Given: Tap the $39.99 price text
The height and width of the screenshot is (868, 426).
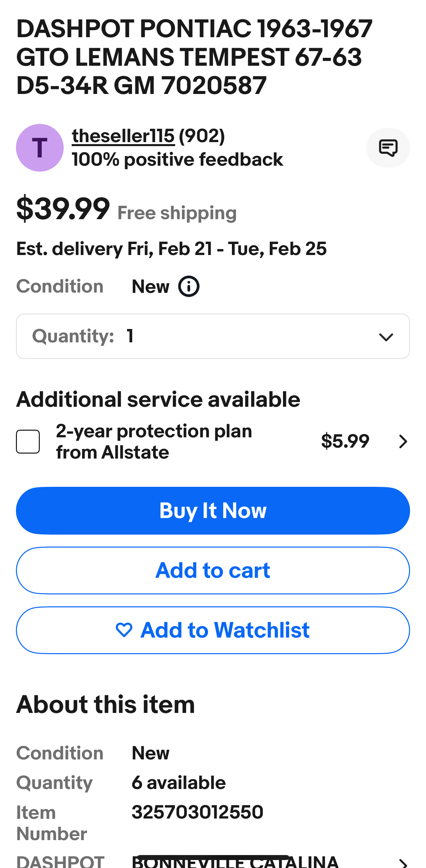Looking at the screenshot, I should 63,209.
